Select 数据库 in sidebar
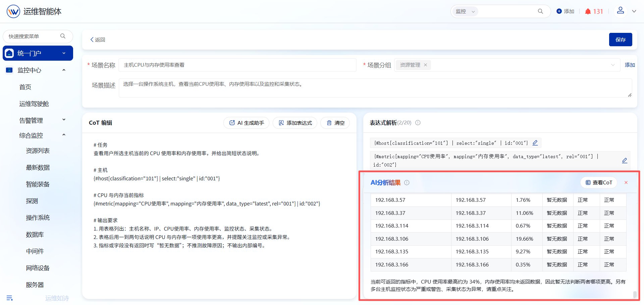The width and height of the screenshot is (644, 305). (x=35, y=235)
